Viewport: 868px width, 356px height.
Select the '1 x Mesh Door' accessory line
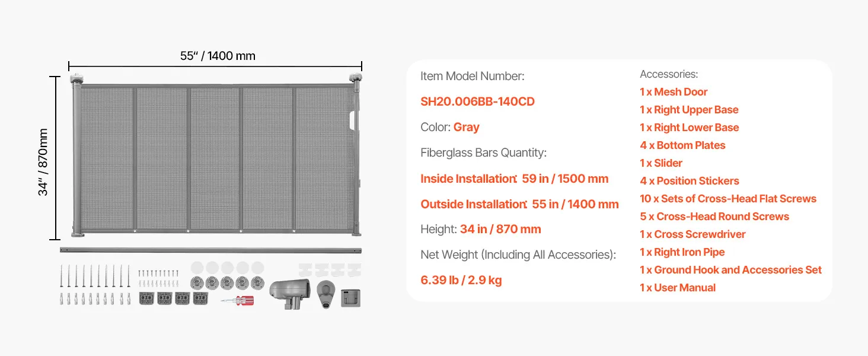674,92
